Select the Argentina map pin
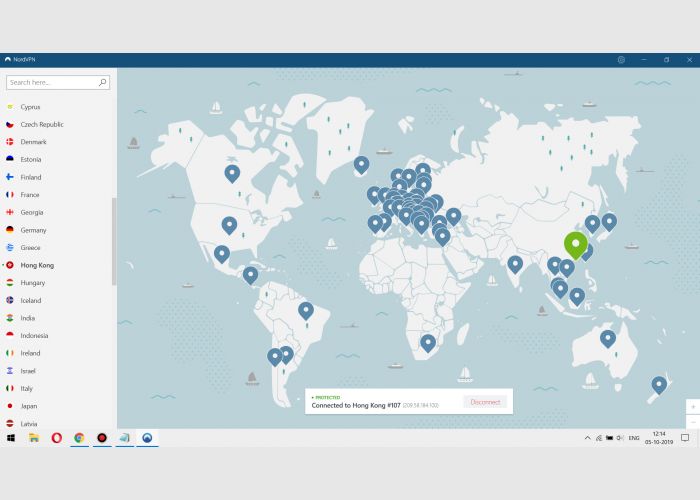 tap(286, 355)
